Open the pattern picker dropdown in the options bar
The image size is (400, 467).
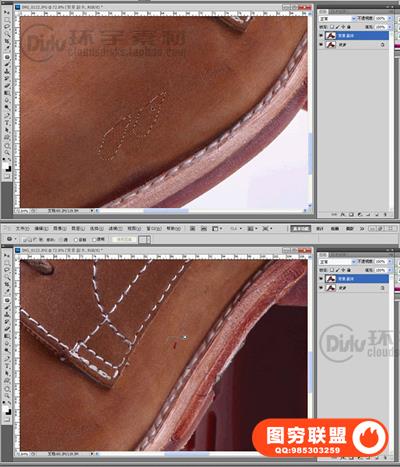(148, 239)
